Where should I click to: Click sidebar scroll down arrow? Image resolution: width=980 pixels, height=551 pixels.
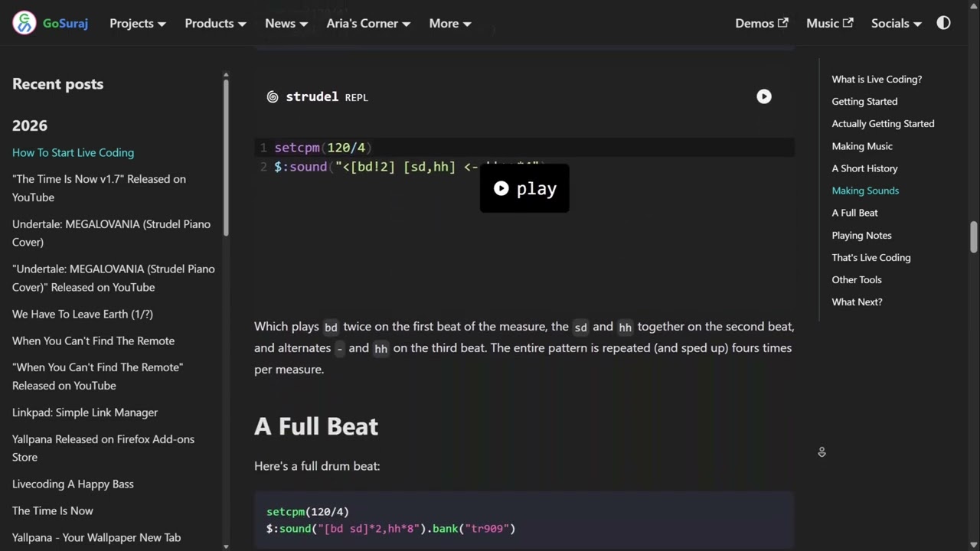click(x=226, y=546)
